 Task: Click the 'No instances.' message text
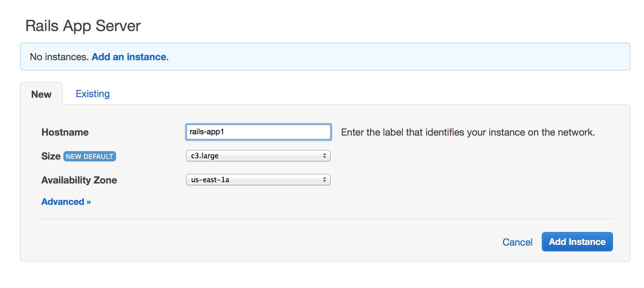pyautogui.click(x=59, y=57)
